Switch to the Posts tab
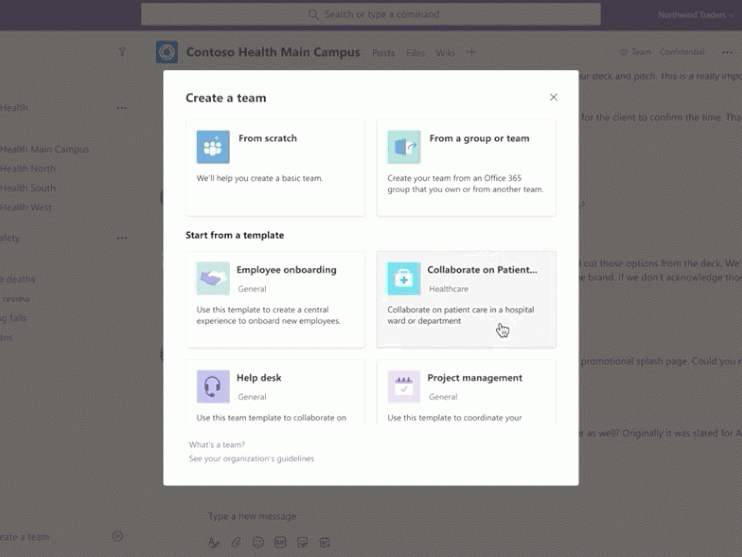This screenshot has width=742, height=557. coord(383,53)
